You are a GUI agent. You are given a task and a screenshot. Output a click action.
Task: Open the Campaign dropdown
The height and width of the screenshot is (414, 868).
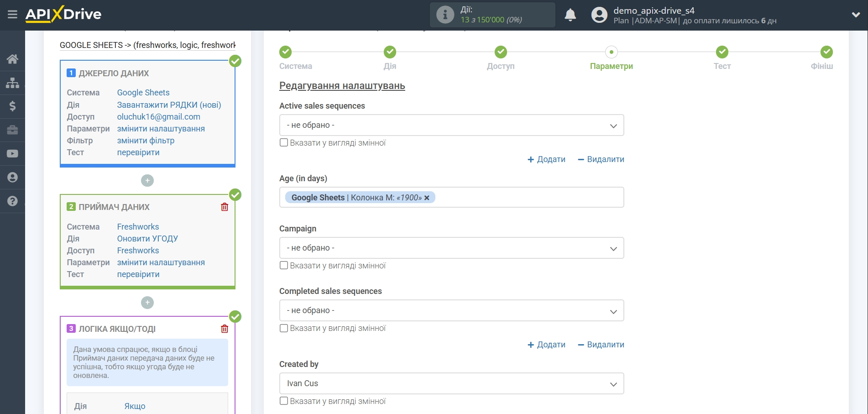tap(451, 248)
